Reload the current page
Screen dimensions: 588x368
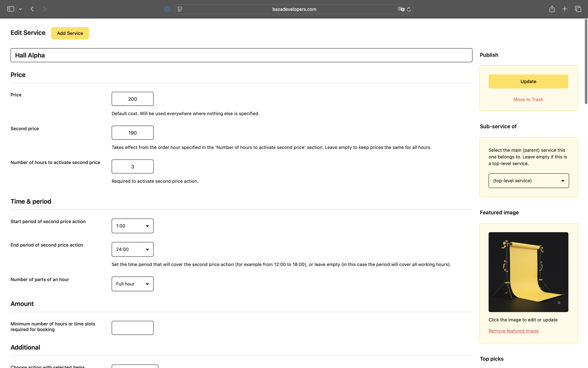point(409,9)
